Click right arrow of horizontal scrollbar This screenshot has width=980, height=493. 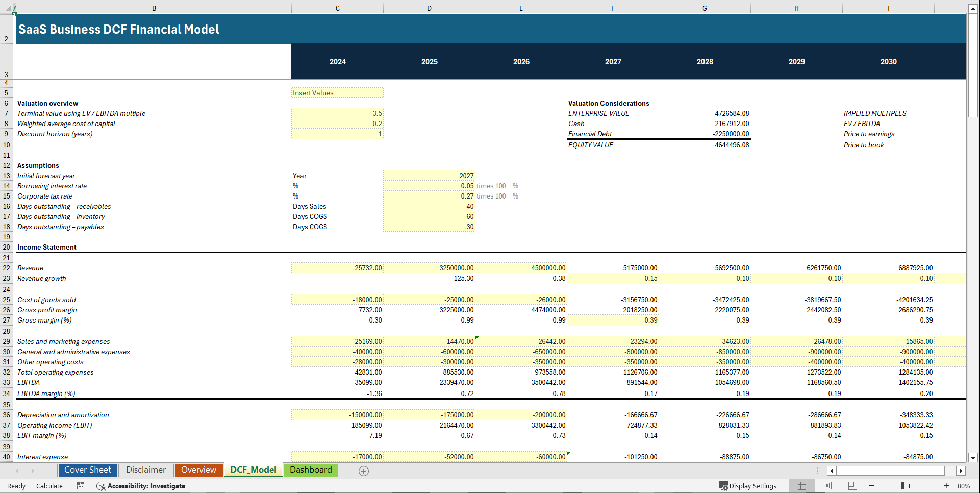click(x=961, y=471)
